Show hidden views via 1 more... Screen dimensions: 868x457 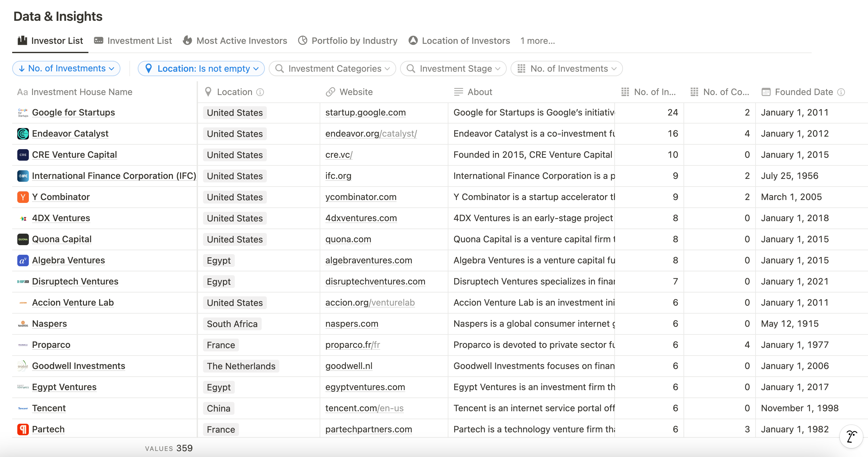[x=537, y=41]
